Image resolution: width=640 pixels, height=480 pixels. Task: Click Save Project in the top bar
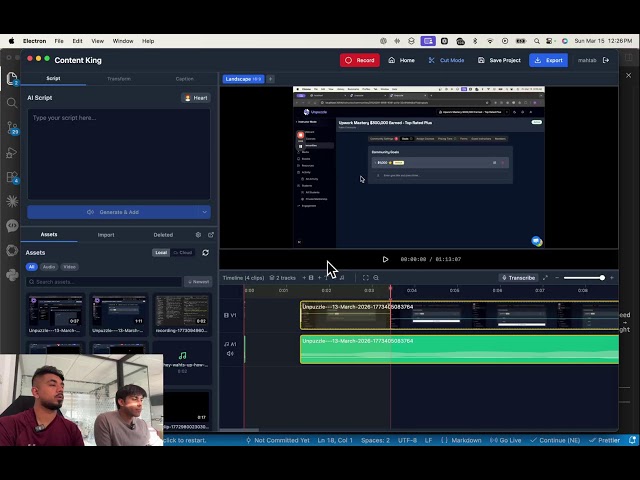point(499,60)
